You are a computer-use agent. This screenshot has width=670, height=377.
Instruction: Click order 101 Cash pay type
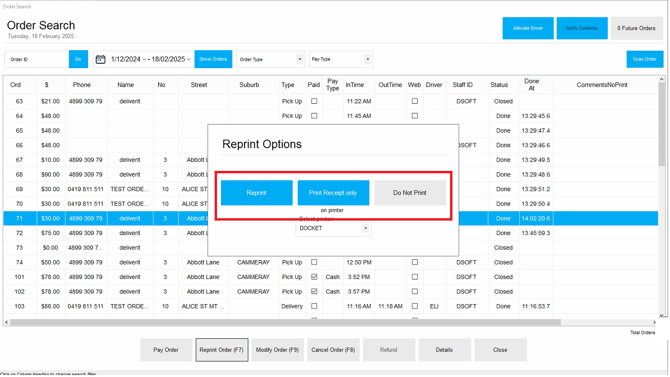tap(332, 277)
